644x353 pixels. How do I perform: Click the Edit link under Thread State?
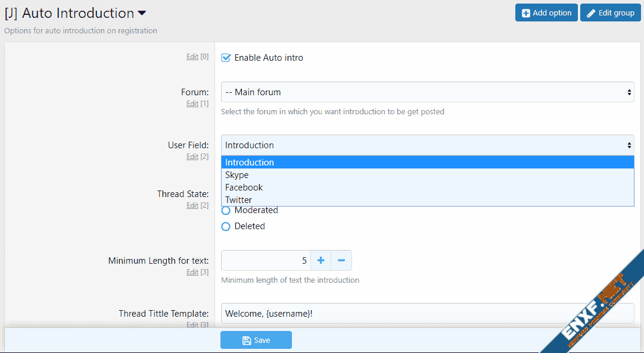[192, 205]
